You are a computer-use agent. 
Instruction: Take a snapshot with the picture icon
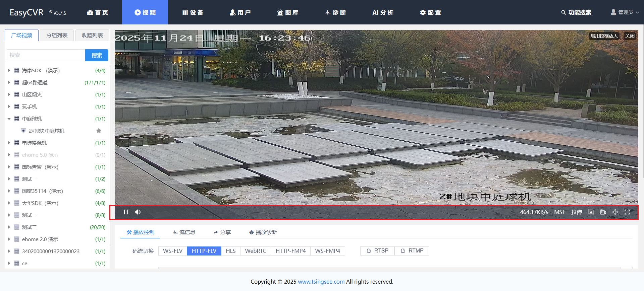[x=591, y=212]
